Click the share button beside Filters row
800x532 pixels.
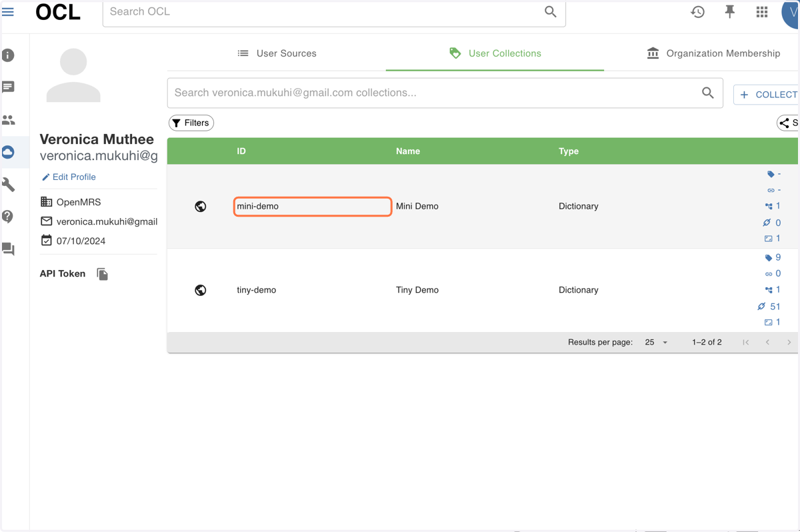789,123
